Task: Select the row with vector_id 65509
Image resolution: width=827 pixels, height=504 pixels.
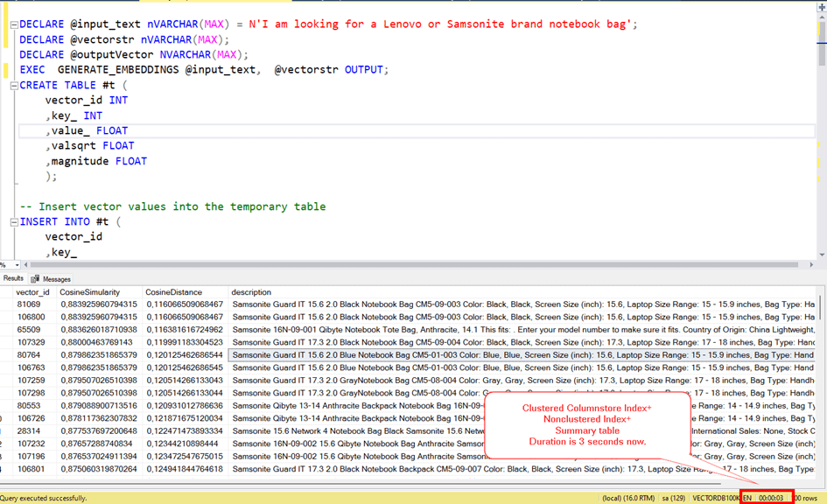Action: coord(35,330)
